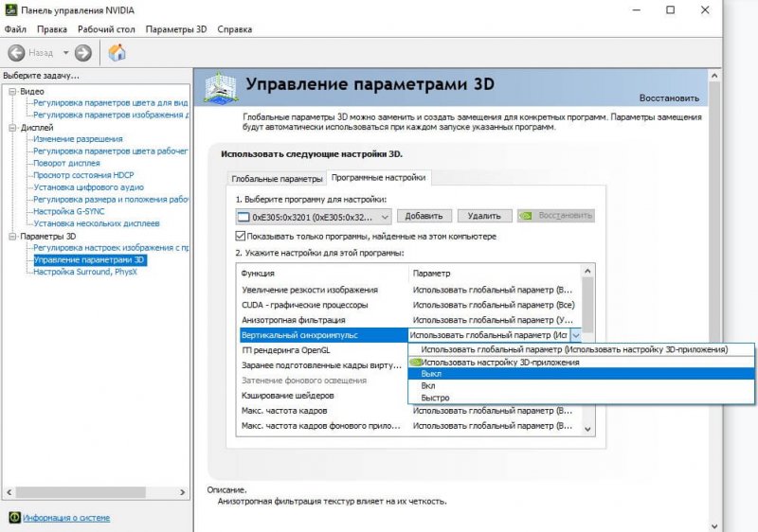Viewport: 758px width, 532px height.
Task: Open Настройка G-SYNC task
Action: pos(68,211)
